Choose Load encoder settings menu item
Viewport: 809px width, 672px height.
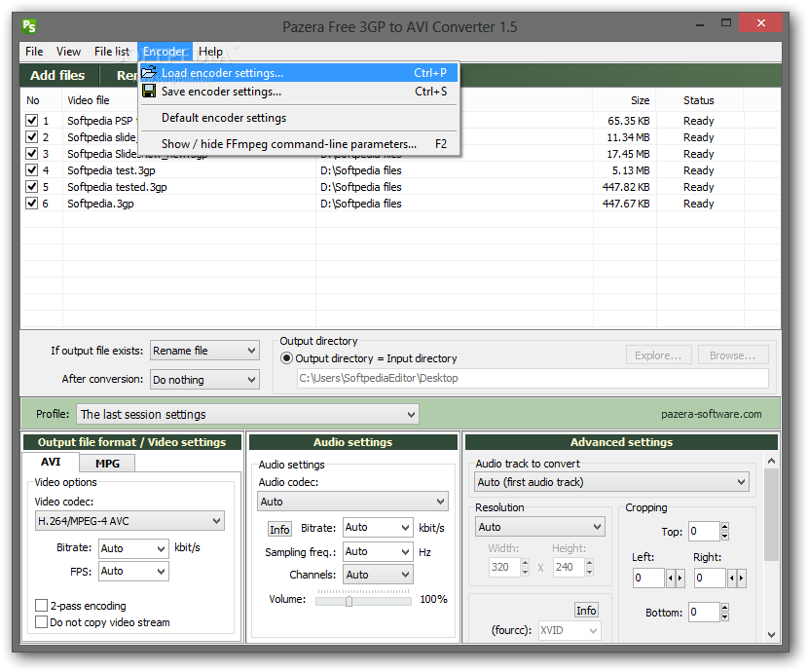pyautogui.click(x=299, y=73)
